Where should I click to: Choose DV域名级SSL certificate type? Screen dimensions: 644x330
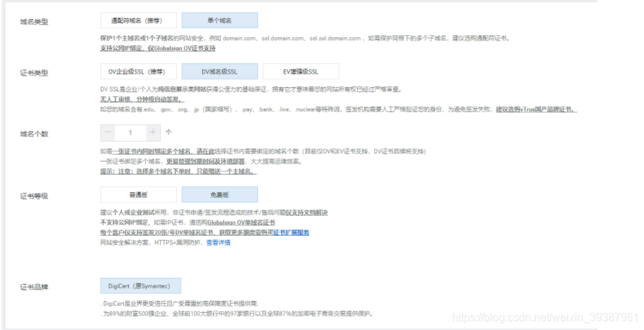[x=219, y=71]
